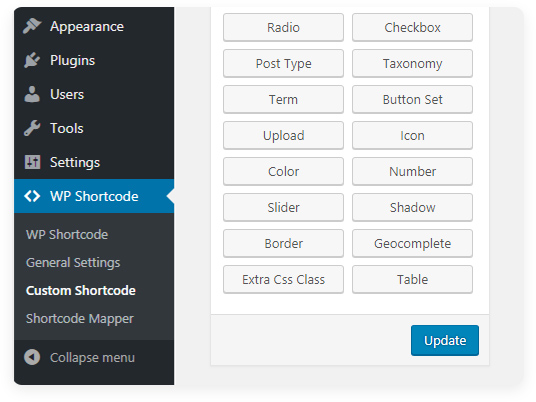Viewport: 536px width, 402px height.
Task: Add a Term field
Action: click(x=283, y=99)
